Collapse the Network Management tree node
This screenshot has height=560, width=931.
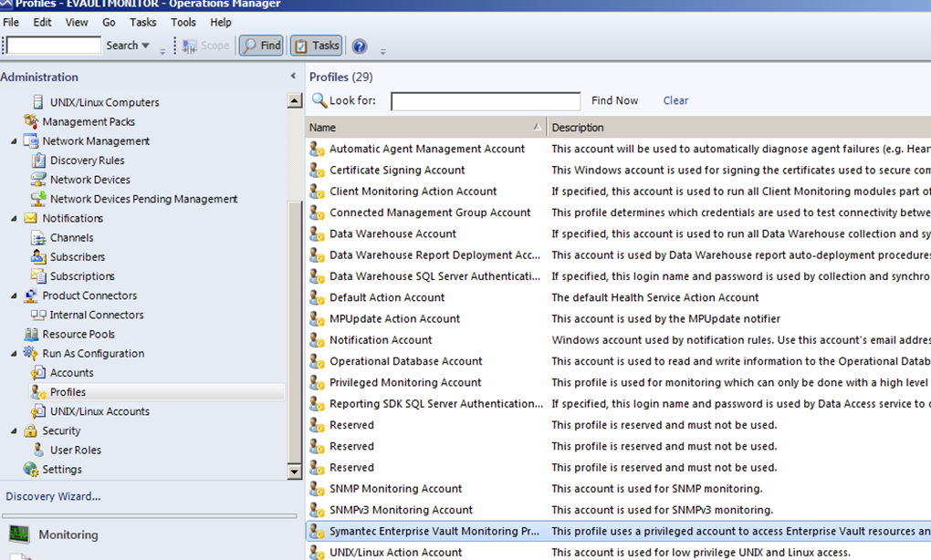[x=14, y=141]
